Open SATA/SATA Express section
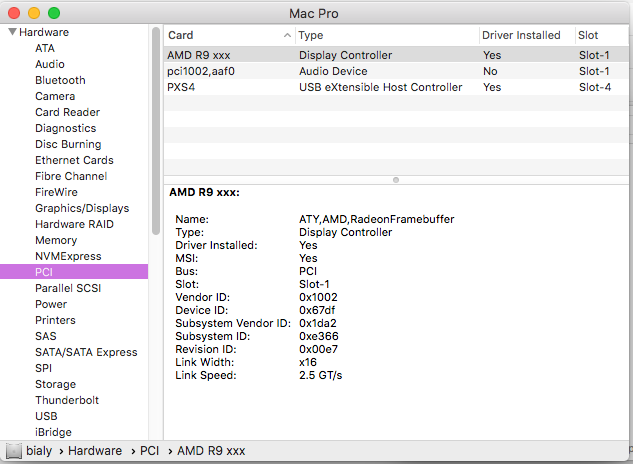633x464 pixels. tap(86, 352)
